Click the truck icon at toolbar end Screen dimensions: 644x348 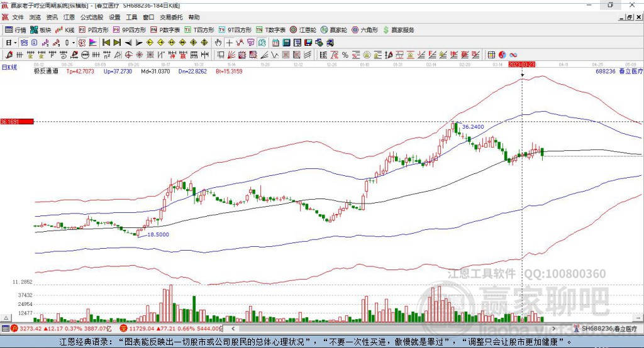tap(330, 43)
